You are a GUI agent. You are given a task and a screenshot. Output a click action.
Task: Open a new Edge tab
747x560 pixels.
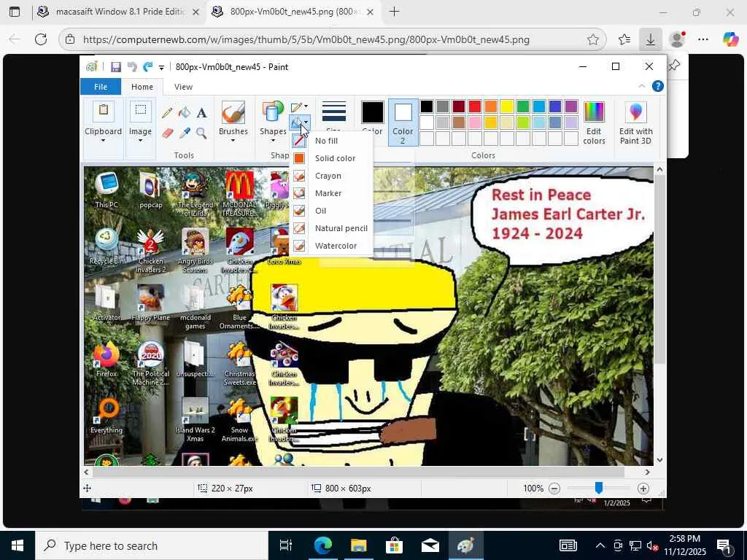click(394, 12)
